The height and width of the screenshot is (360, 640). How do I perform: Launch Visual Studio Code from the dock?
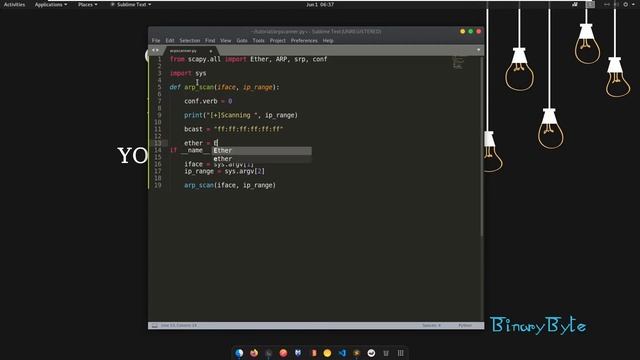pos(342,353)
